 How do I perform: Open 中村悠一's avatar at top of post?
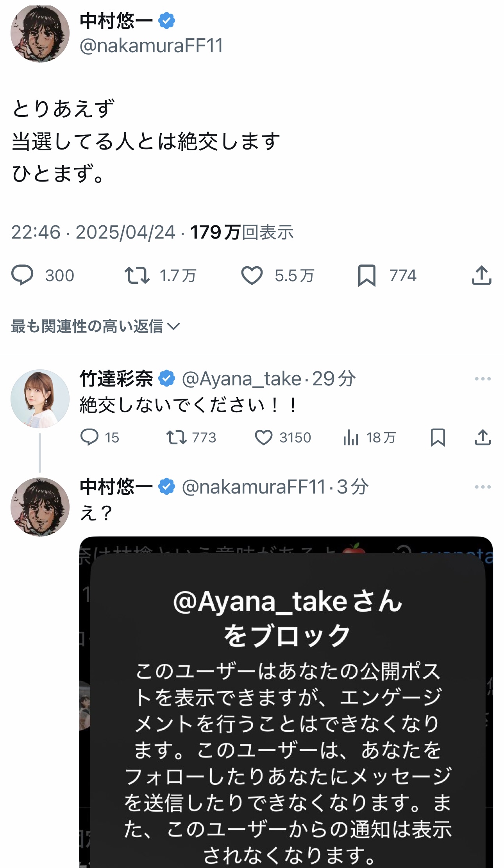pyautogui.click(x=40, y=33)
